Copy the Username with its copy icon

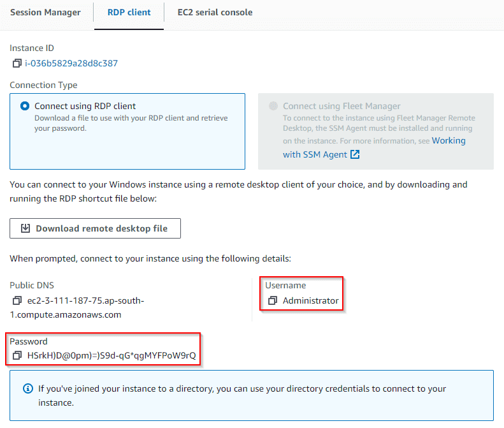pyautogui.click(x=273, y=300)
